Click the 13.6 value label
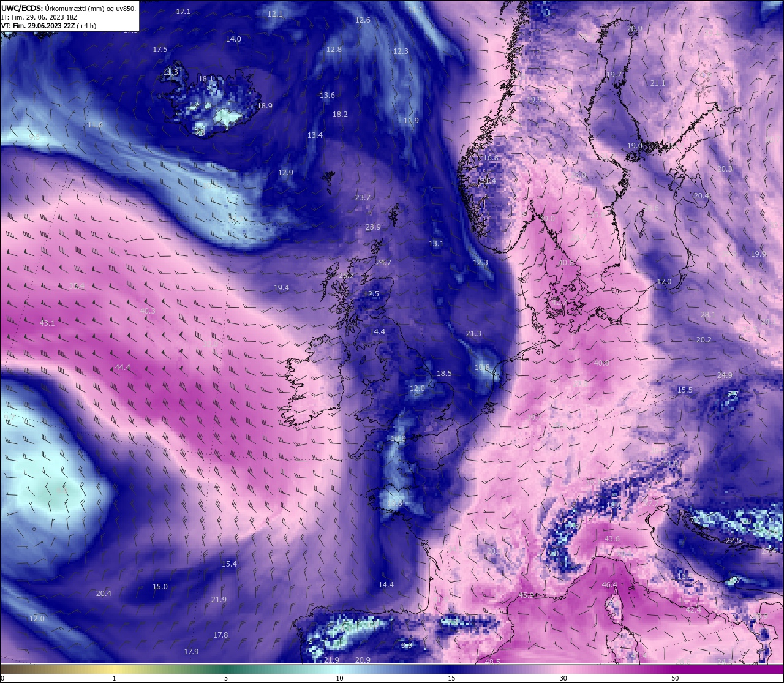The width and height of the screenshot is (784, 683). point(327,96)
